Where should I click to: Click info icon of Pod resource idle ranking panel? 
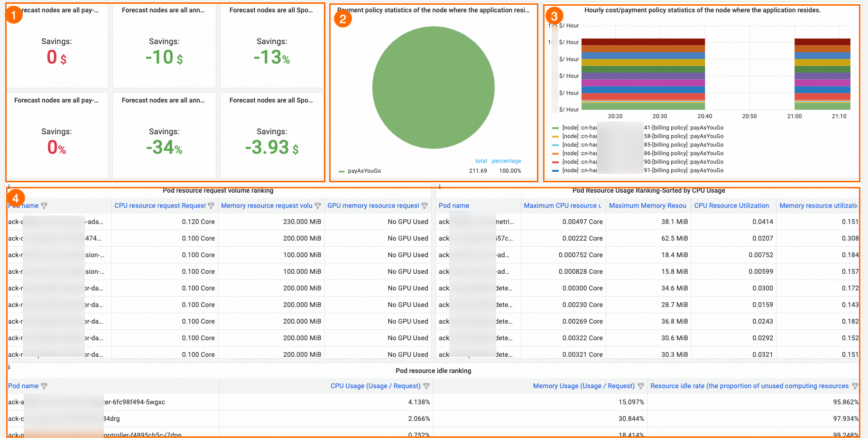(9, 367)
